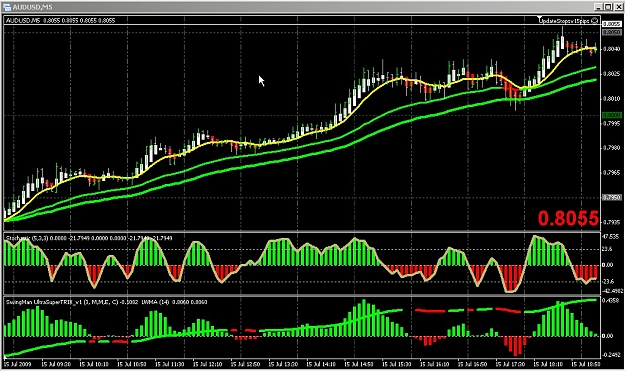Click the 0.7965 price scale value

[611, 173]
